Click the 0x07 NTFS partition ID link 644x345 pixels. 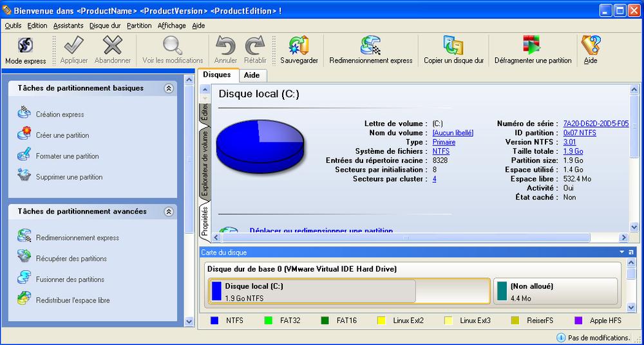580,133
